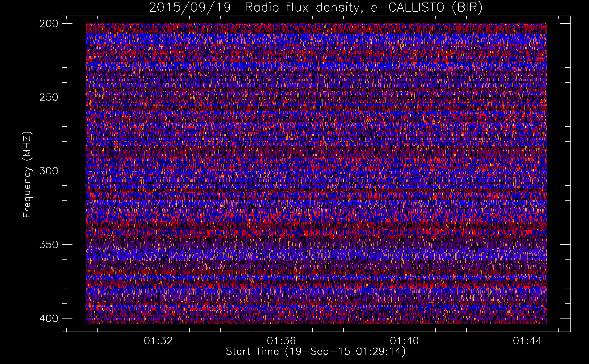Click the 01:40 time tick label
The width and height of the screenshot is (589, 364).
404,341
